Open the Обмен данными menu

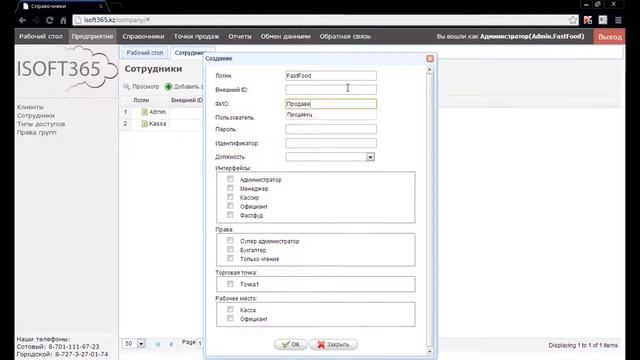(286, 36)
